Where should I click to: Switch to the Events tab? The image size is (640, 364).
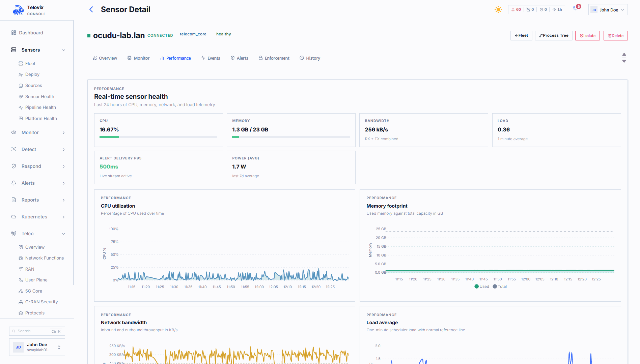(211, 58)
